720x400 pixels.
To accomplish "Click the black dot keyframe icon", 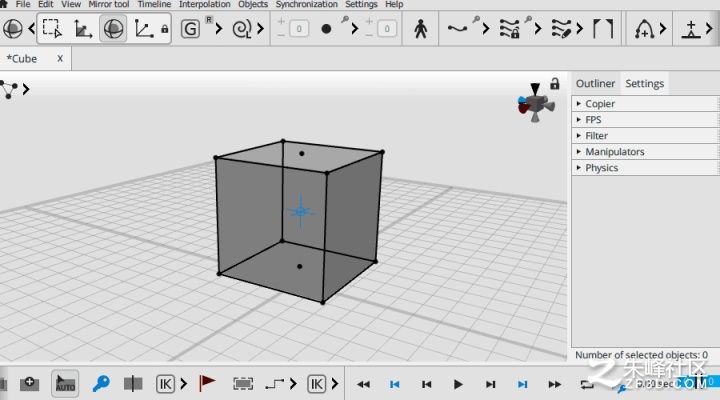I will [326, 29].
